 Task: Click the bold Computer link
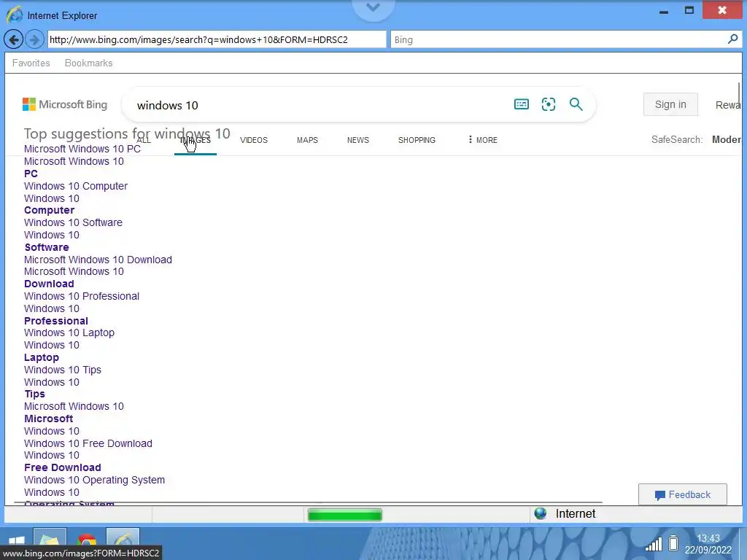[x=49, y=210]
